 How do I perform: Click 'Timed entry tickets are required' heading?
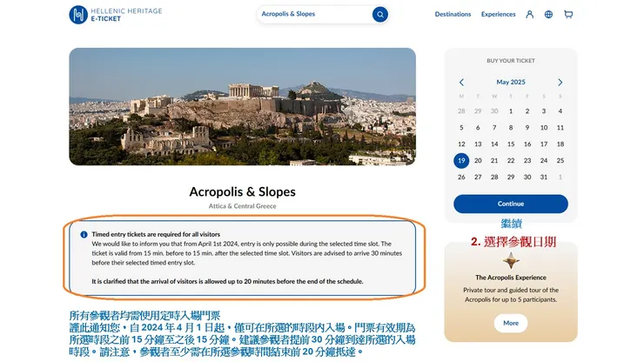pyautogui.click(x=156, y=235)
